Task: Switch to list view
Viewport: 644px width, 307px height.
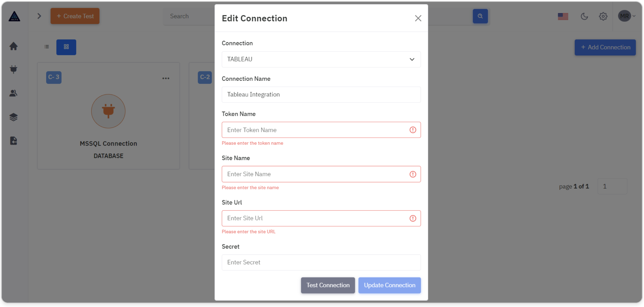Action: click(47, 47)
